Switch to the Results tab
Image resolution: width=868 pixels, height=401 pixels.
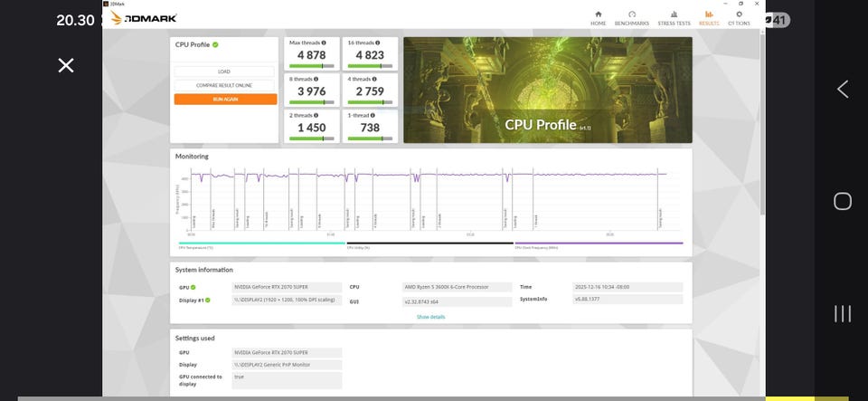(709, 18)
